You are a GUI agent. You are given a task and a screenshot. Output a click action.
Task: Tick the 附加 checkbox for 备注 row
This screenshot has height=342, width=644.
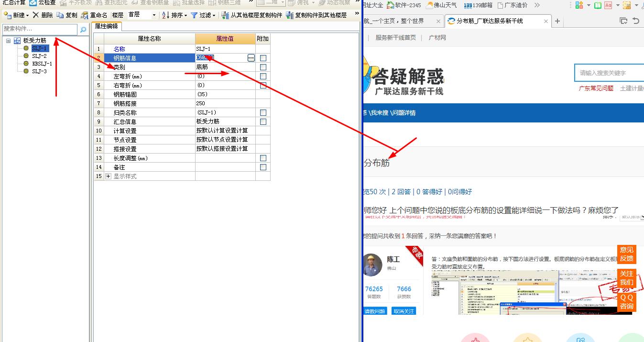tap(263, 167)
